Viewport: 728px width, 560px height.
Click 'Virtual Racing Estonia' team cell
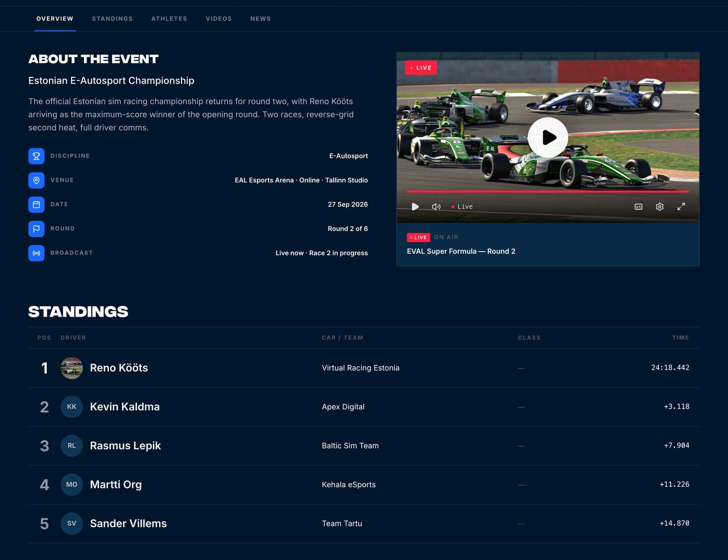[x=360, y=368]
